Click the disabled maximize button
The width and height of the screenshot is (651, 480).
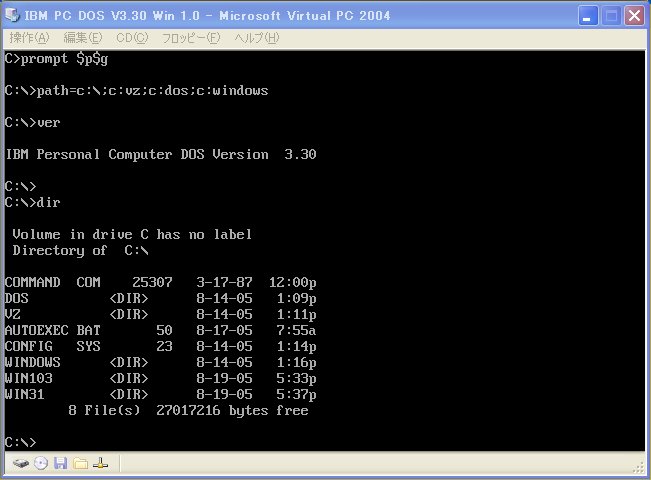click(611, 16)
